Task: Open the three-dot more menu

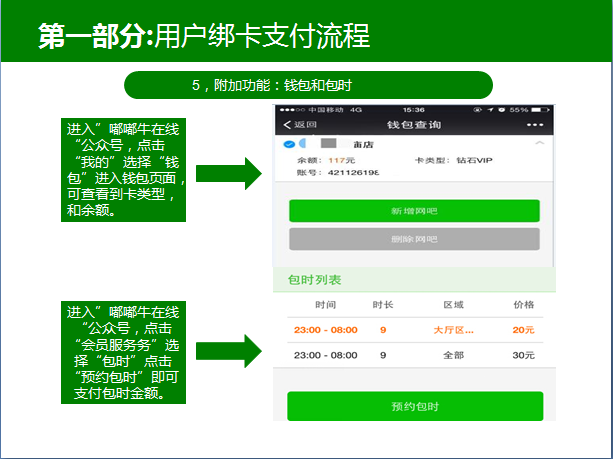Action: point(534,125)
